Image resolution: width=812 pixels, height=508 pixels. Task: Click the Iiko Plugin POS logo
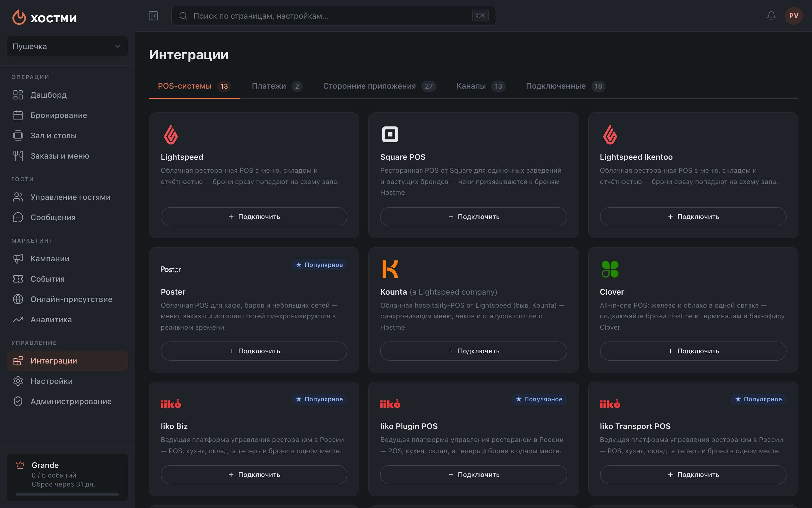coord(390,404)
